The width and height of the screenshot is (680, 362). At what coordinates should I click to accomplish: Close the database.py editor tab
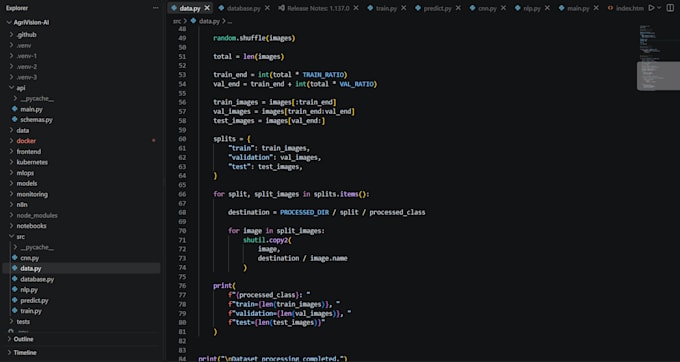pyautogui.click(x=267, y=8)
